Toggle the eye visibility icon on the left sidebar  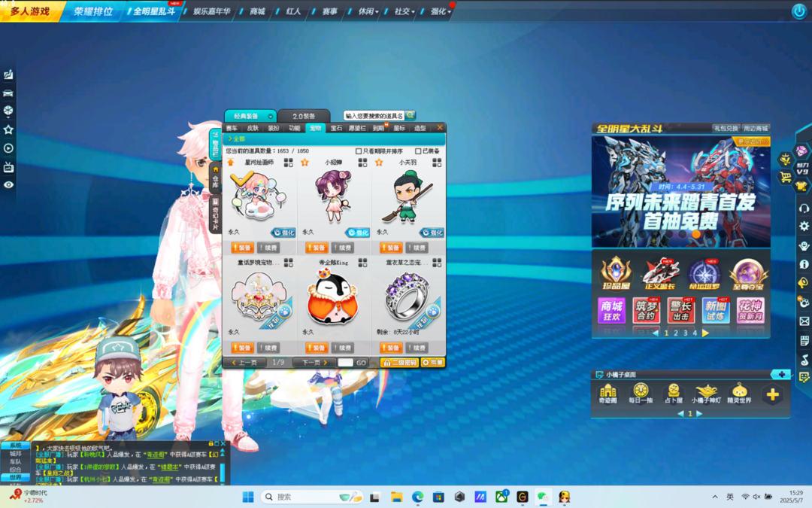click(x=8, y=185)
